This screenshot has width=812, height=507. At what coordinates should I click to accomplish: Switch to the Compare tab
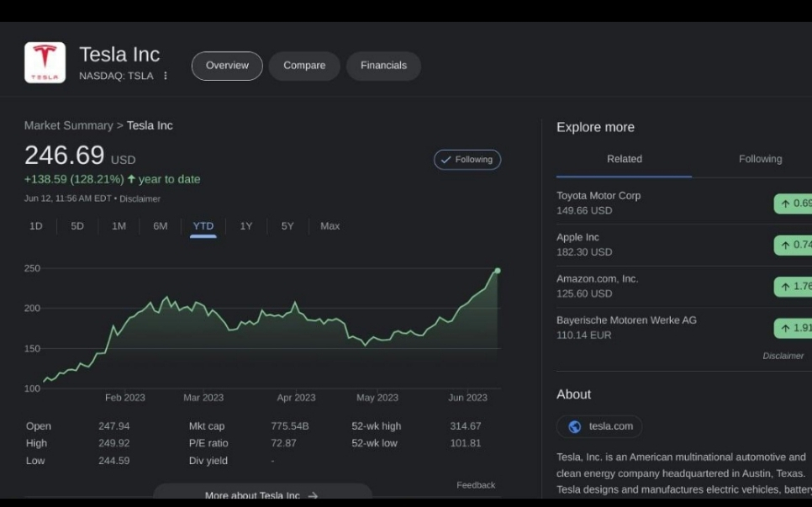pyautogui.click(x=304, y=66)
